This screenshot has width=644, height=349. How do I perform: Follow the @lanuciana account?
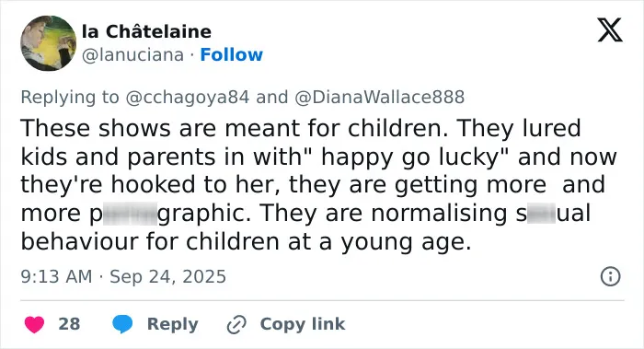click(231, 54)
